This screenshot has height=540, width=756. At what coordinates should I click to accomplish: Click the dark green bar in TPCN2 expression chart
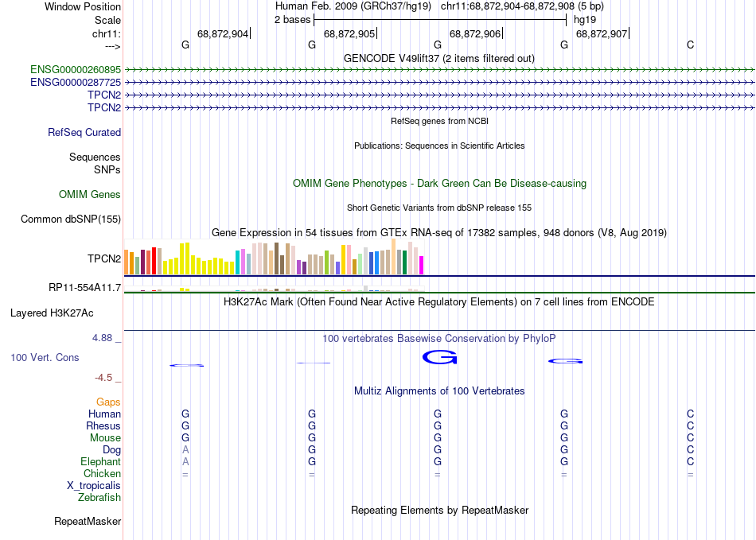[404, 262]
